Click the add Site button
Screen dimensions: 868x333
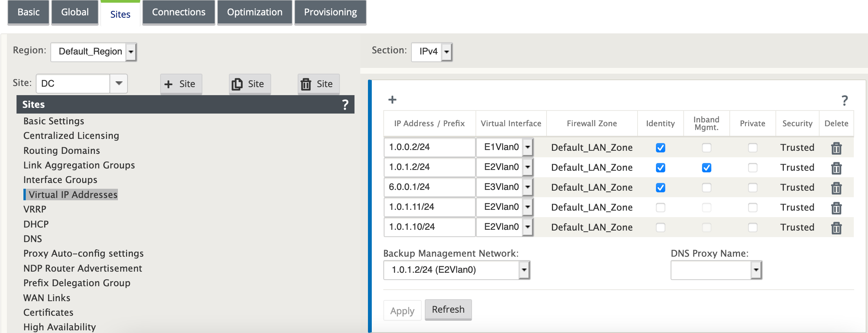pos(181,84)
